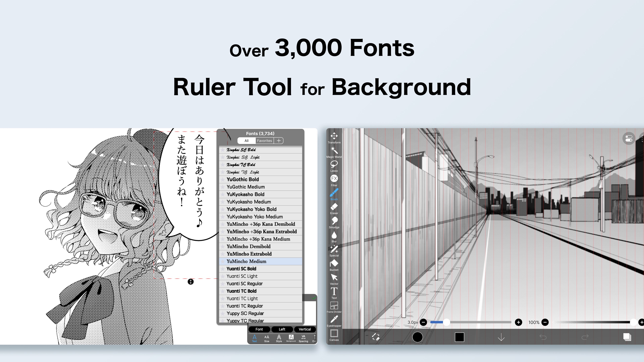Choose the Bucket fill tool

pyautogui.click(x=334, y=263)
